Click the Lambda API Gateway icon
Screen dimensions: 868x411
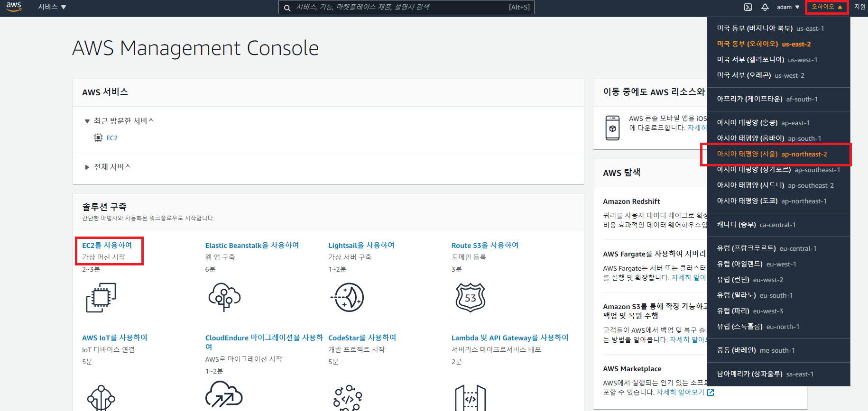point(471,398)
